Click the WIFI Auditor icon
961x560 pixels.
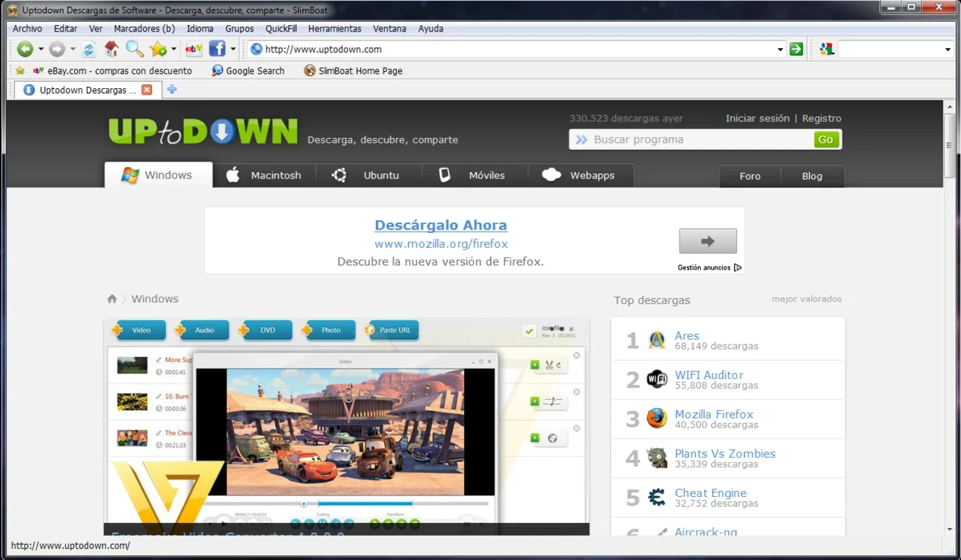(657, 379)
